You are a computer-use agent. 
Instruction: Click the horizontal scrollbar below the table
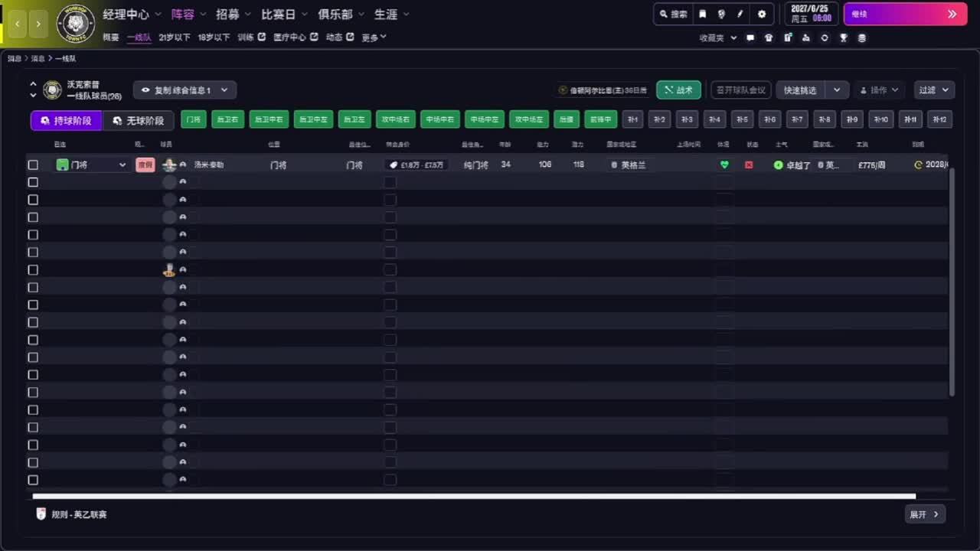pyautogui.click(x=473, y=497)
